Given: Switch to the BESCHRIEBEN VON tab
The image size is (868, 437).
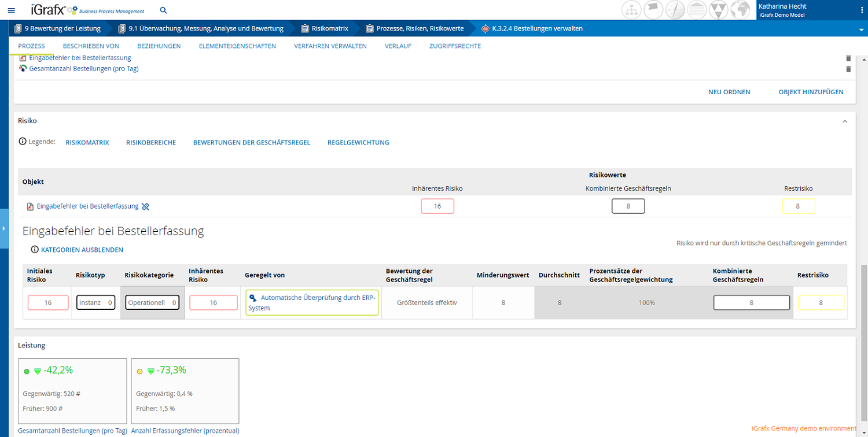Looking at the screenshot, I should point(91,46).
